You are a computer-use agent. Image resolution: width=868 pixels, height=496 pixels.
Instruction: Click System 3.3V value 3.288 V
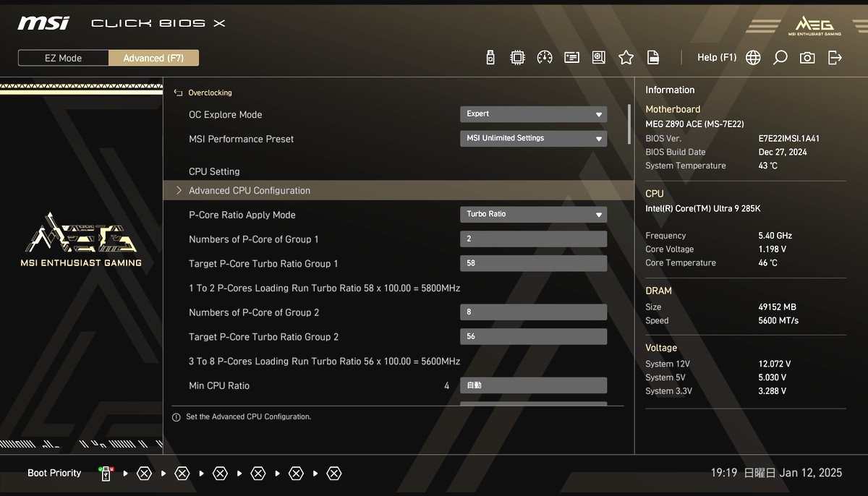(x=772, y=391)
